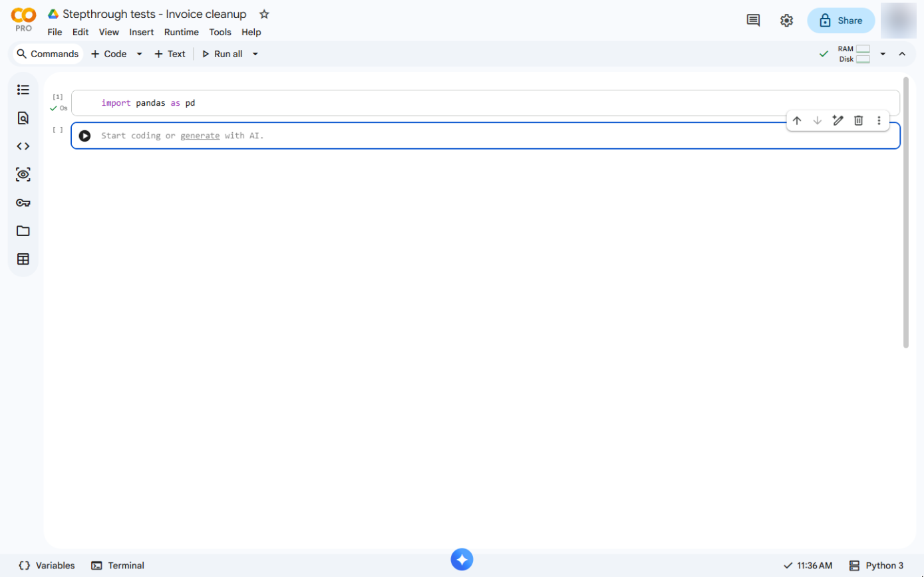This screenshot has width=924, height=577.
Task: Open the data table panel icon
Action: pos(23,259)
